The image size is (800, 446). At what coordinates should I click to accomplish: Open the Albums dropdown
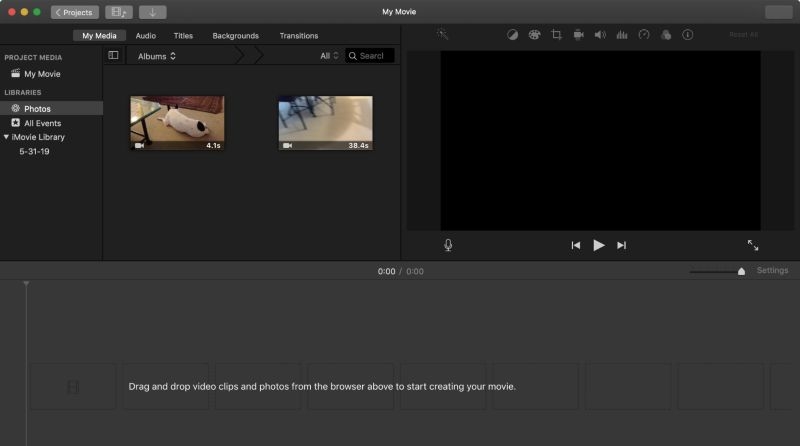click(157, 56)
